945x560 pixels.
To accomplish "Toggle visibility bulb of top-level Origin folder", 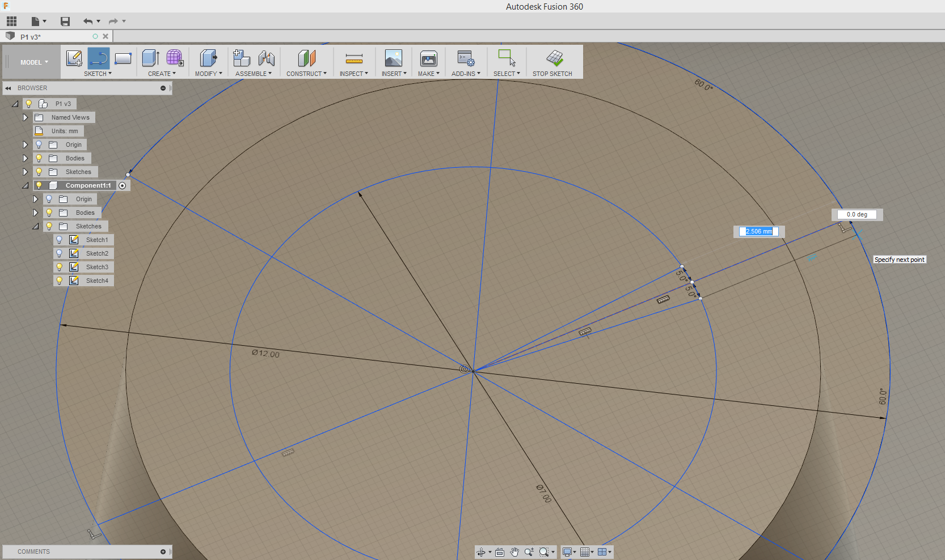I will tap(39, 145).
